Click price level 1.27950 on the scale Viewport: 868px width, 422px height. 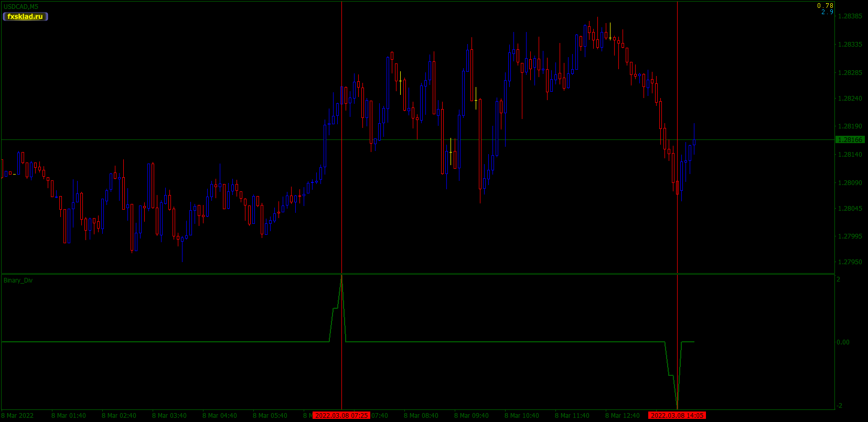click(x=850, y=262)
